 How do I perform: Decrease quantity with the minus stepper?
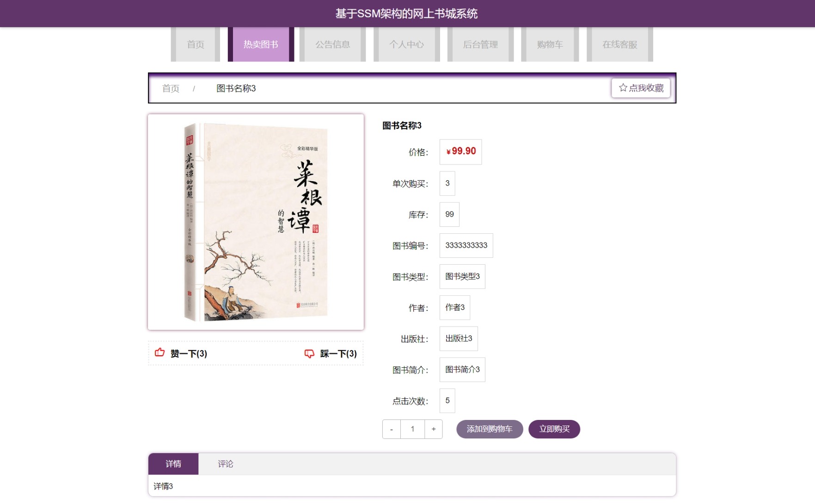tap(391, 429)
